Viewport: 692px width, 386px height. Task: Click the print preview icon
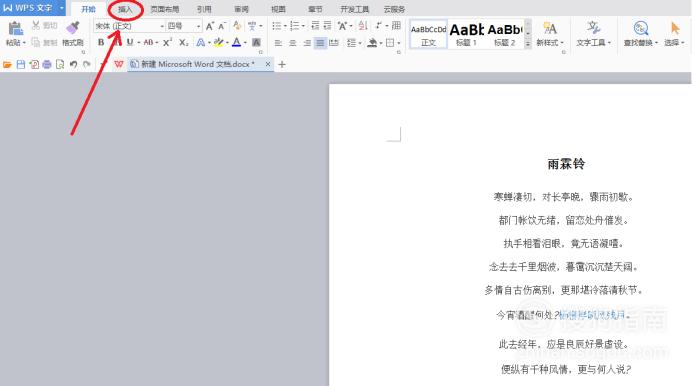click(x=60, y=64)
